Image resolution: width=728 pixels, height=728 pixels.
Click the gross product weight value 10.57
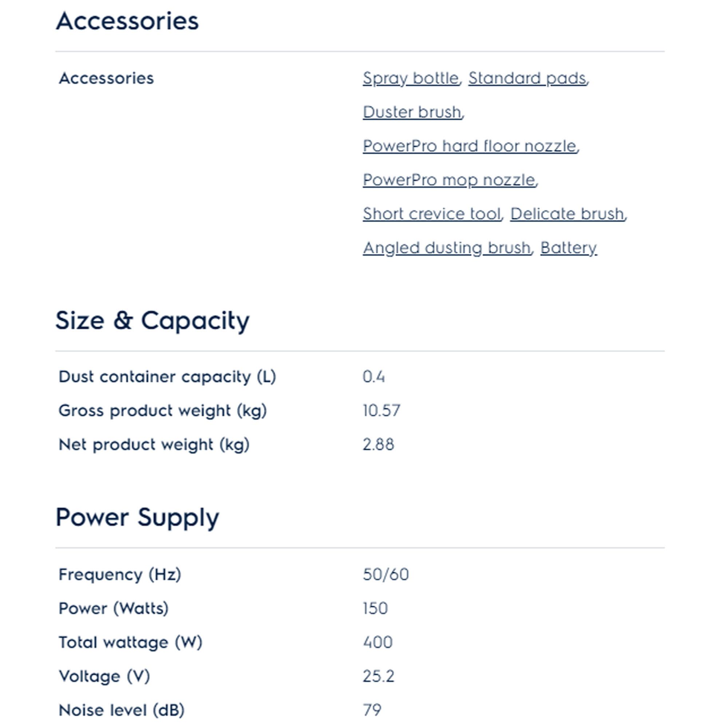tap(381, 411)
